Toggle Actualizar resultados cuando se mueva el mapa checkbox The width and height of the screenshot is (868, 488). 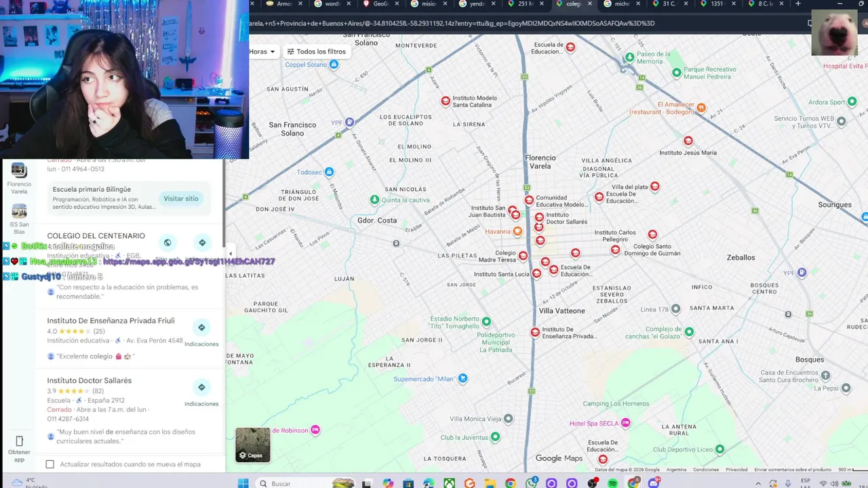coord(50,464)
